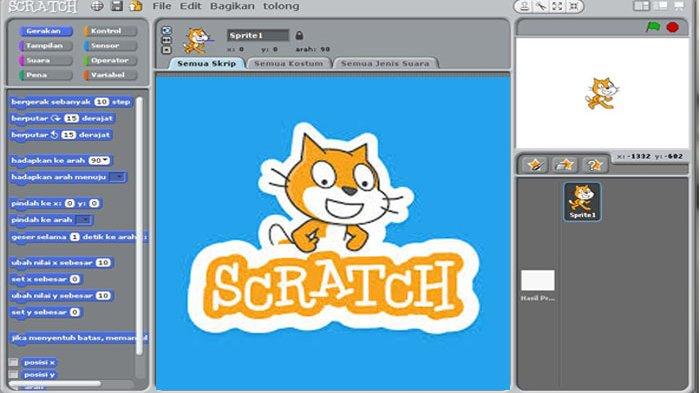Click the cat thumbnail beside sprite name
The image size is (700, 393).
coord(196,40)
